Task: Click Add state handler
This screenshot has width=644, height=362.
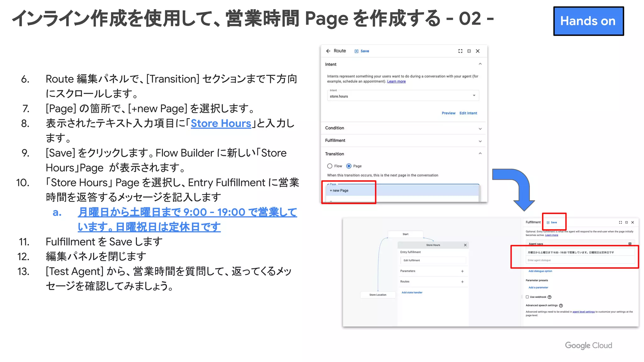Action: [x=412, y=293]
